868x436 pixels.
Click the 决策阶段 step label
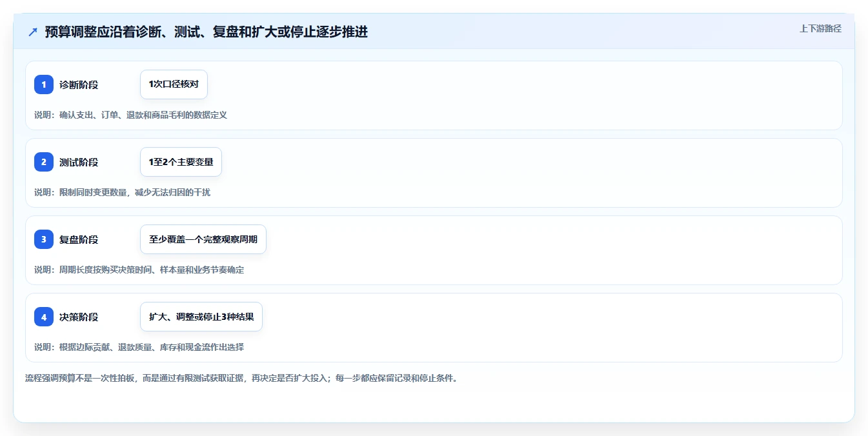(79, 317)
